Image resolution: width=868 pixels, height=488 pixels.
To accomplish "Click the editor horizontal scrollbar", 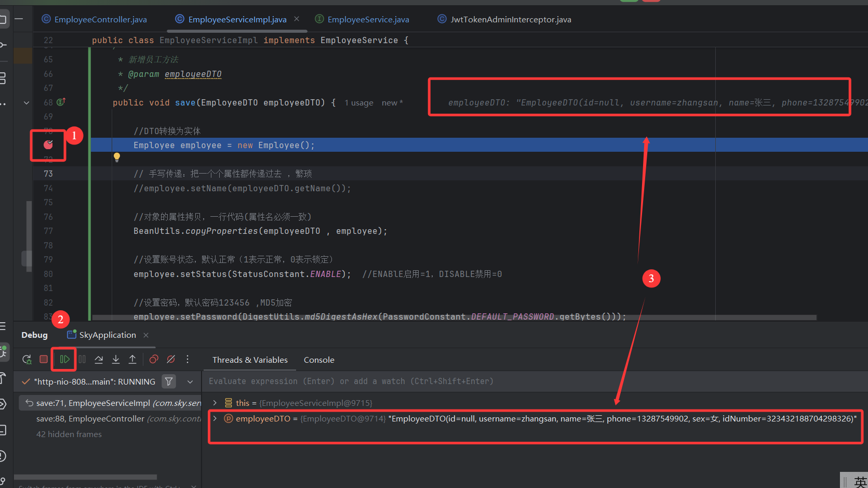I will (455, 317).
